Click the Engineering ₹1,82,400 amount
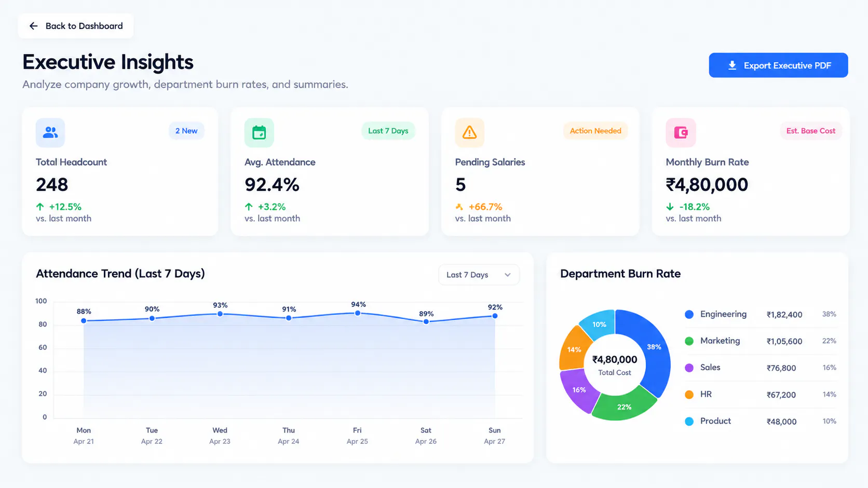The height and width of the screenshot is (488, 868). [784, 315]
